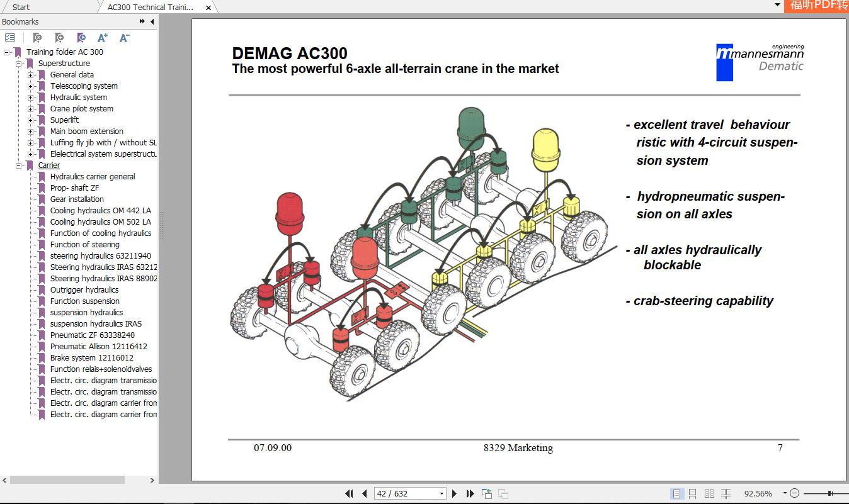Open the zoom percentage dropdown
The image size is (849, 504).
click(x=785, y=493)
